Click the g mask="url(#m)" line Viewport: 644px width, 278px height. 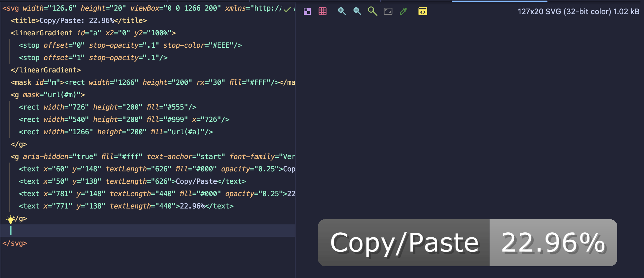[48, 95]
